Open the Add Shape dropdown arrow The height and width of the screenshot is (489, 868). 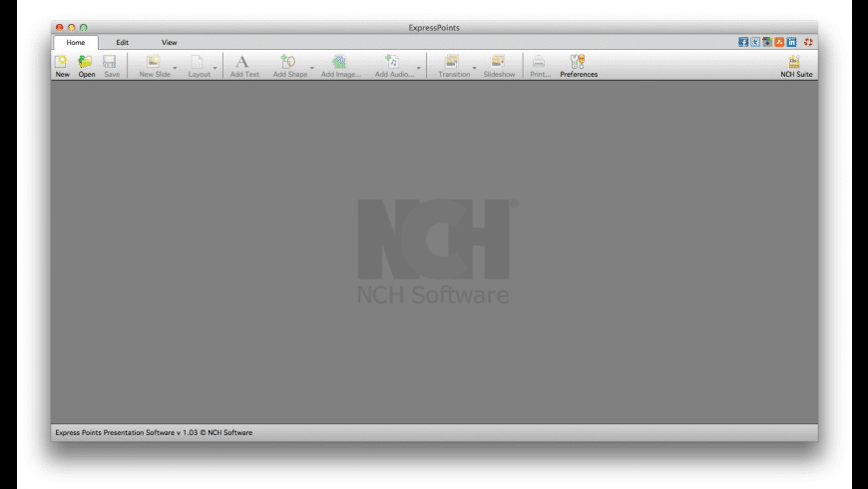pos(311,68)
